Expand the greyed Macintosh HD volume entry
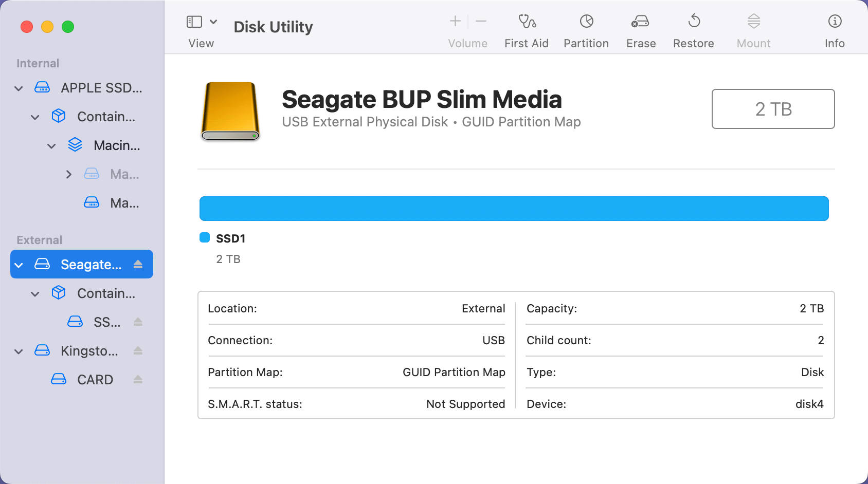The height and width of the screenshot is (484, 868). pyautogui.click(x=69, y=174)
